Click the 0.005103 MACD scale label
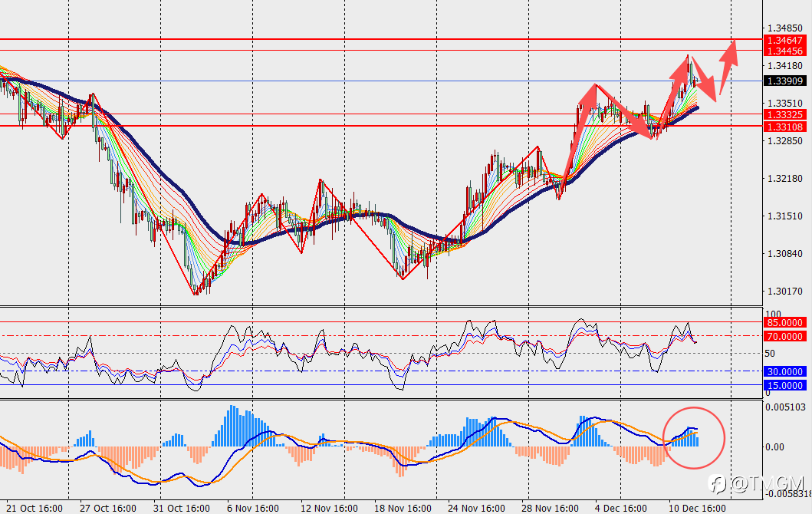Screen dimensions: 812x514 coord(785,407)
